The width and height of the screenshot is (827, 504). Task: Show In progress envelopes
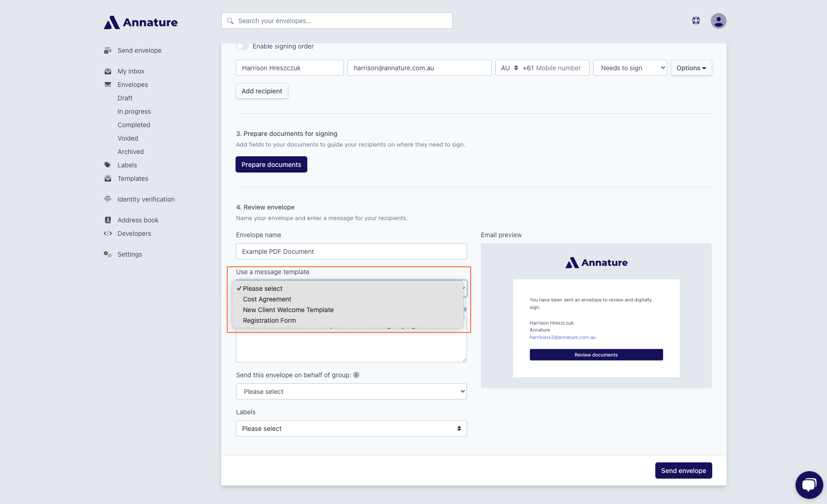coord(134,111)
